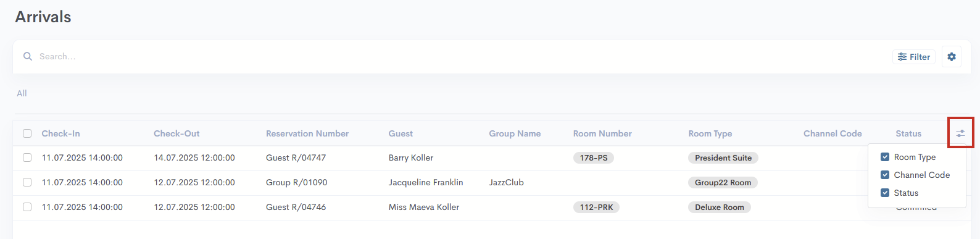The width and height of the screenshot is (980, 239).
Task: Tick the select-all header checkbox
Action: tap(27, 133)
